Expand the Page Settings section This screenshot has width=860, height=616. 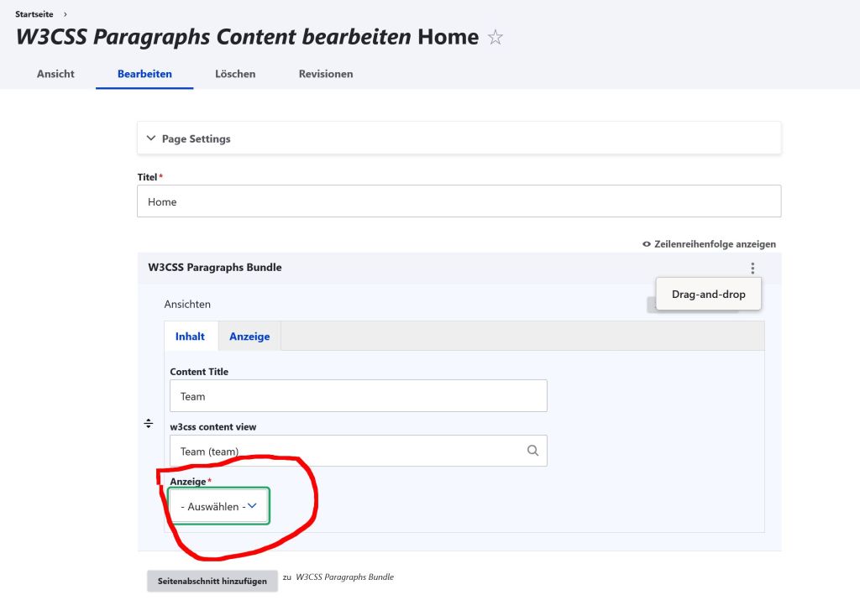tap(196, 138)
